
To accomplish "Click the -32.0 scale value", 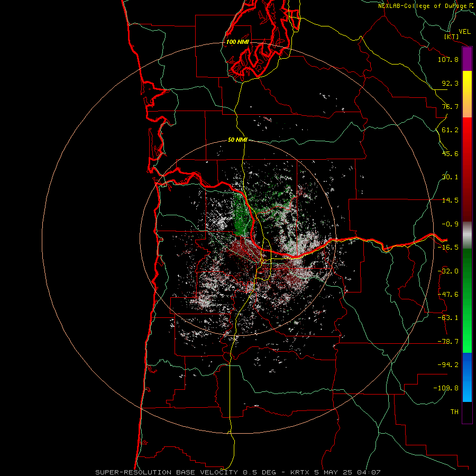I will [448, 271].
